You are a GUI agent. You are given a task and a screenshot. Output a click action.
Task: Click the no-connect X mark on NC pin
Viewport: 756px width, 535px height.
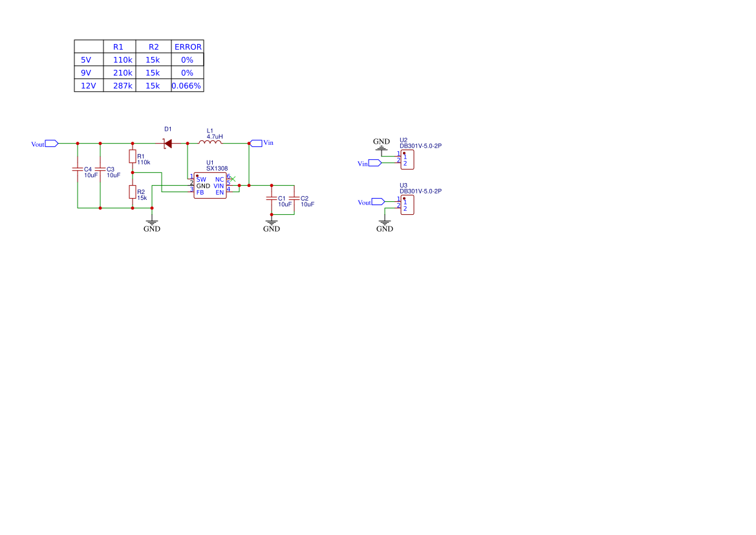click(233, 179)
